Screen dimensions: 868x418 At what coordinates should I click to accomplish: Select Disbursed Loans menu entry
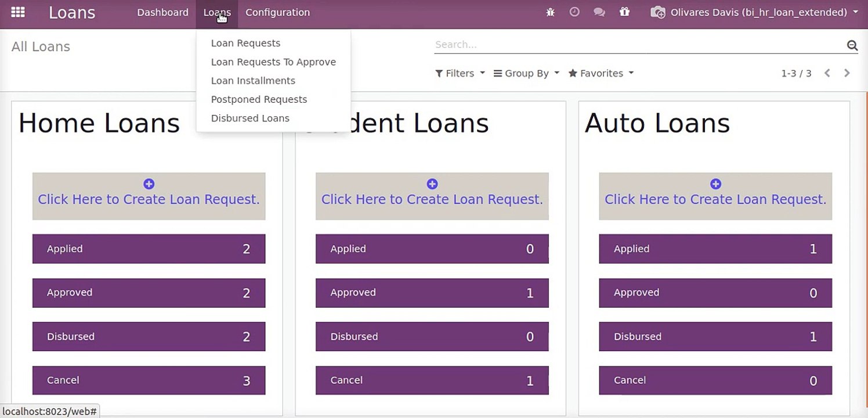tap(250, 118)
